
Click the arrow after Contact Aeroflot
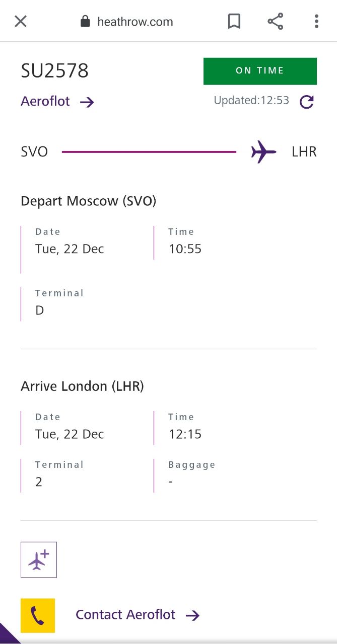click(193, 615)
